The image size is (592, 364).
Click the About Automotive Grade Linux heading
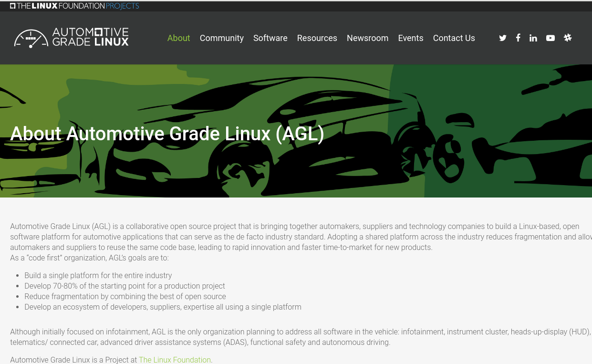tap(167, 134)
